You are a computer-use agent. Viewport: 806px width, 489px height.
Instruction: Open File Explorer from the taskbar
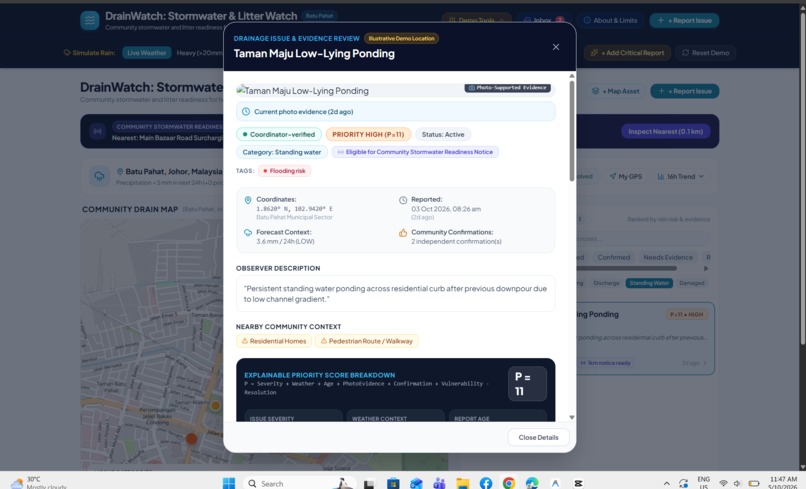point(463,483)
